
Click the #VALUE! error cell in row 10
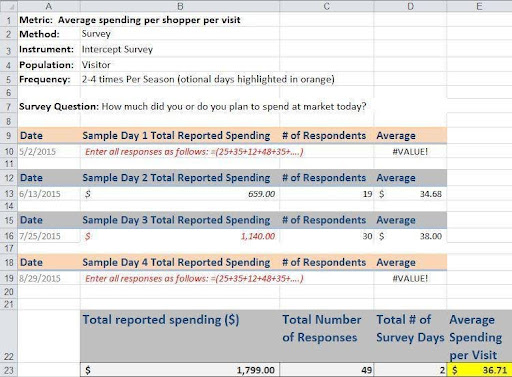tap(410, 151)
